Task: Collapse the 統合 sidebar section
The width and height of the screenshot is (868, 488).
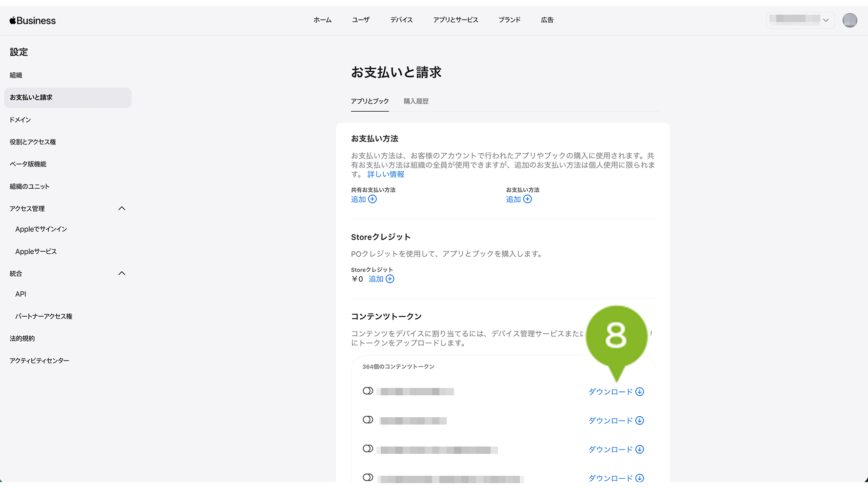Action: (x=122, y=273)
